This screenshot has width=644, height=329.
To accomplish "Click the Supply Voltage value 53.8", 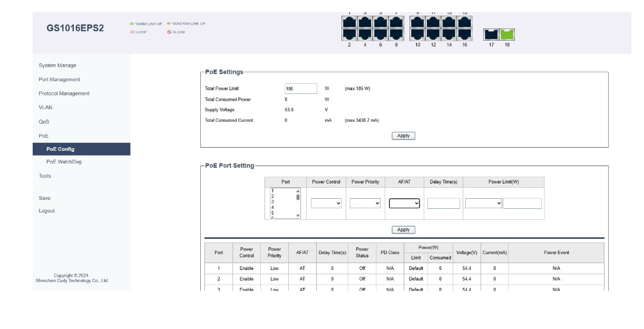I will pos(289,110).
